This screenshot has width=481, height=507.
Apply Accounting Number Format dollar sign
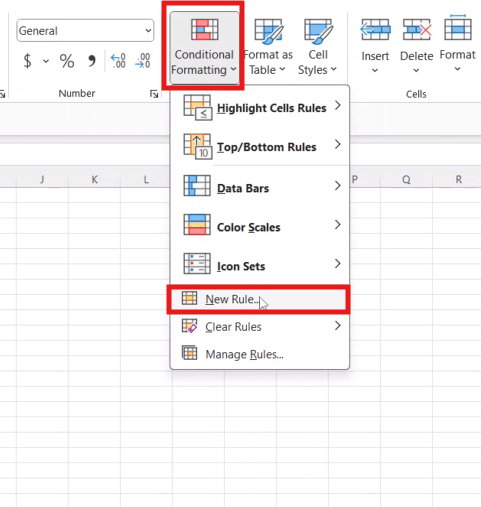point(28,61)
